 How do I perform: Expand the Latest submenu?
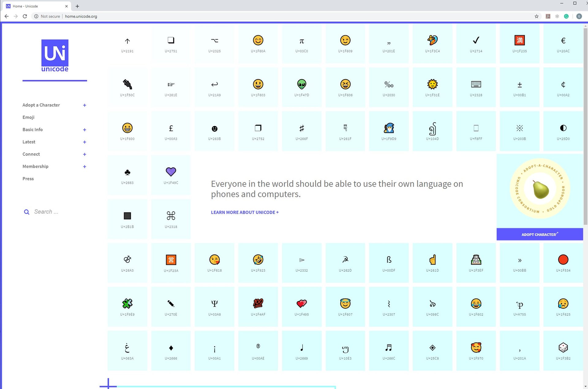click(85, 142)
